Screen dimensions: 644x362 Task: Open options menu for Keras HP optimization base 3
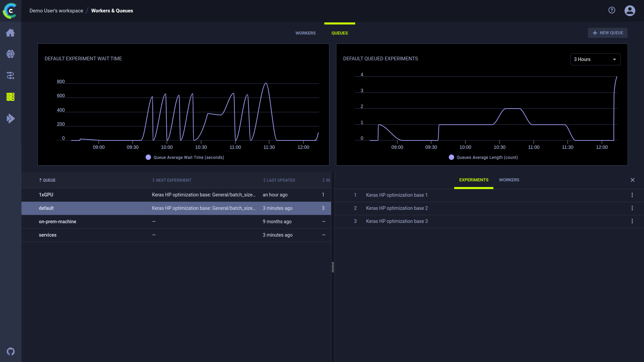(632, 221)
